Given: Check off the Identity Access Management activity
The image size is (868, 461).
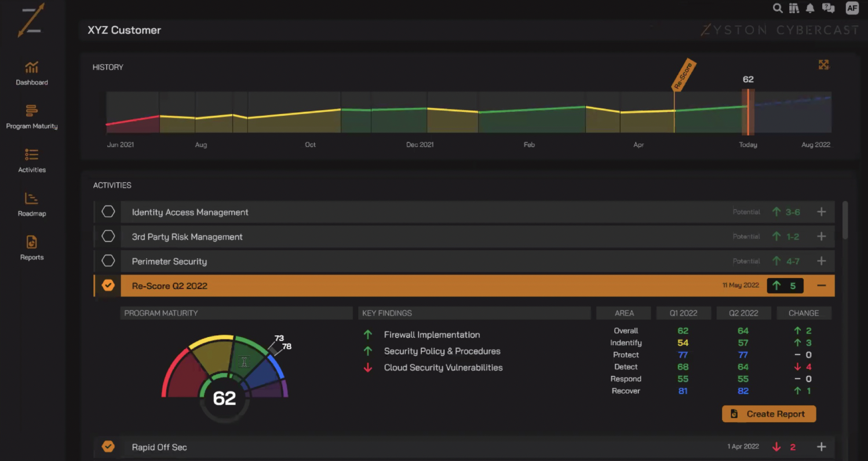Looking at the screenshot, I should 108,211.
